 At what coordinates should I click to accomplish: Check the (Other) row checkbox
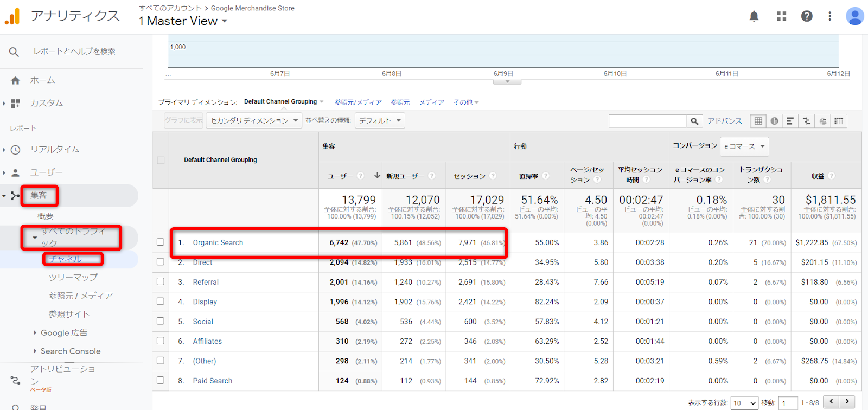point(161,361)
